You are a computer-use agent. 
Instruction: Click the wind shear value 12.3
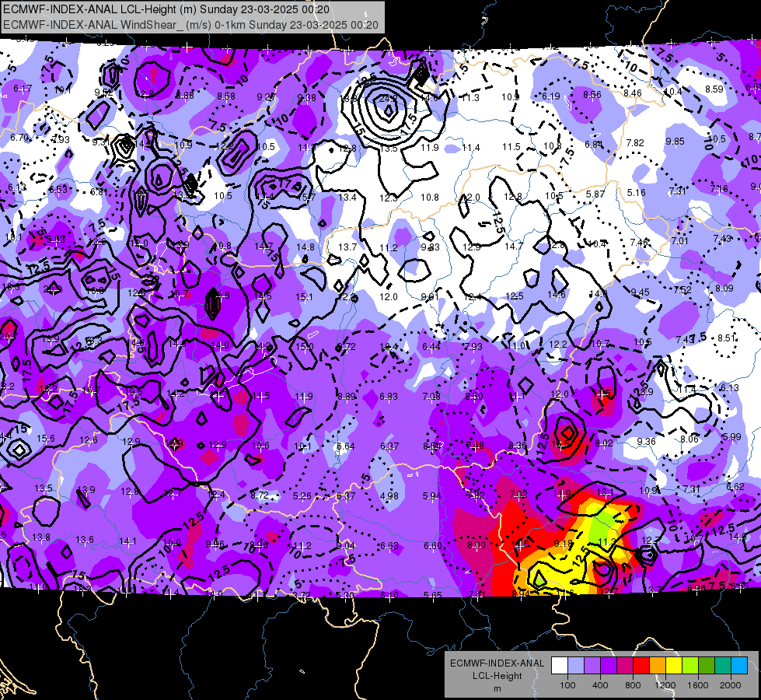[388, 198]
